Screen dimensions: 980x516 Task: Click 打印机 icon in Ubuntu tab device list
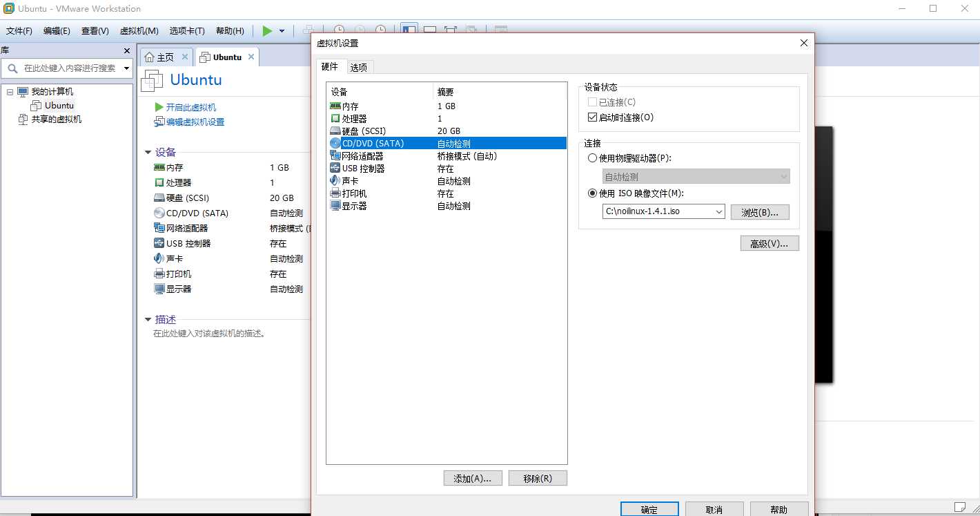pyautogui.click(x=159, y=274)
